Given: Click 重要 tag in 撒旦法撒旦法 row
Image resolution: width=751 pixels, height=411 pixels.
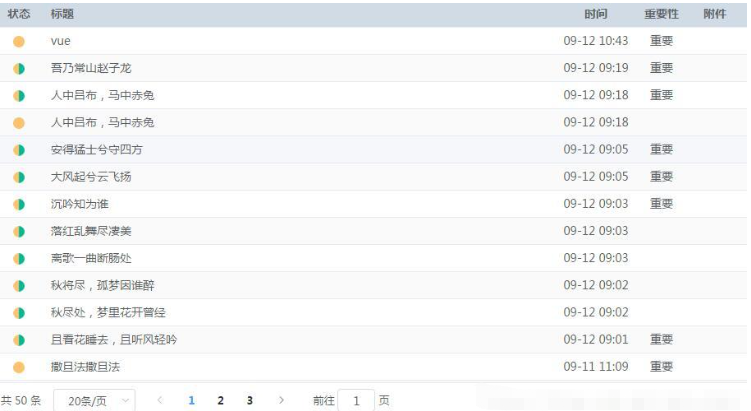Looking at the screenshot, I should [x=661, y=367].
